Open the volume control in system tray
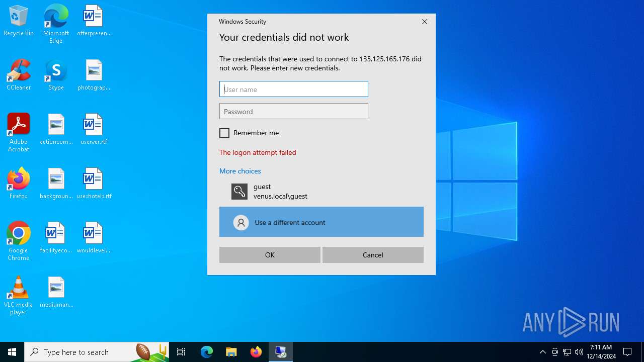 click(x=579, y=352)
